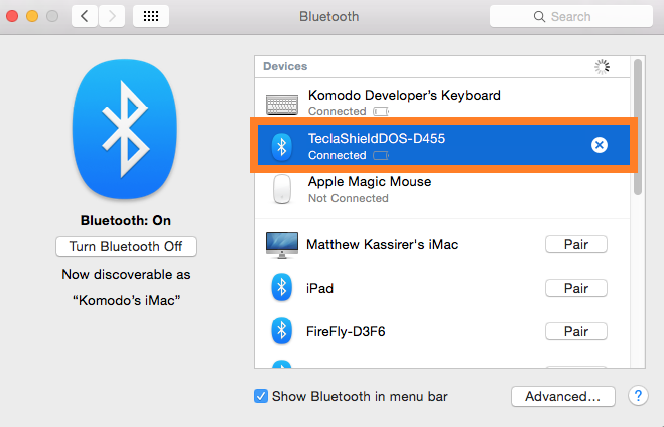The width and height of the screenshot is (664, 427).
Task: Uncheck Show Bluetooth in menu bar
Action: pyautogui.click(x=261, y=396)
